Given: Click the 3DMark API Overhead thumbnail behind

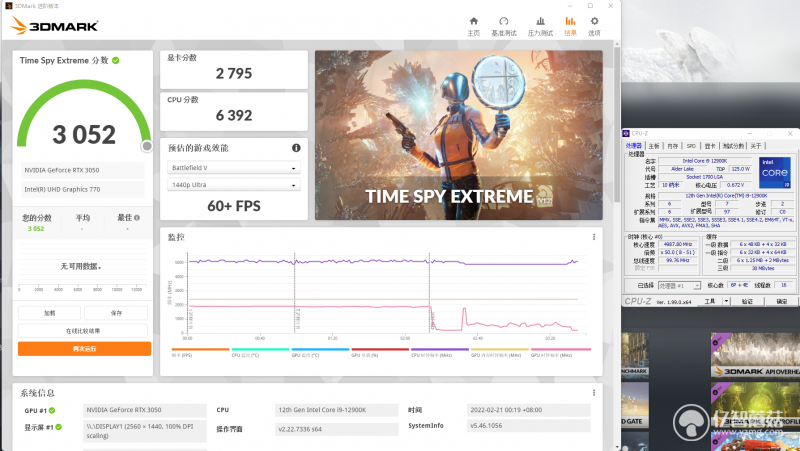Looking at the screenshot, I should (755, 355).
